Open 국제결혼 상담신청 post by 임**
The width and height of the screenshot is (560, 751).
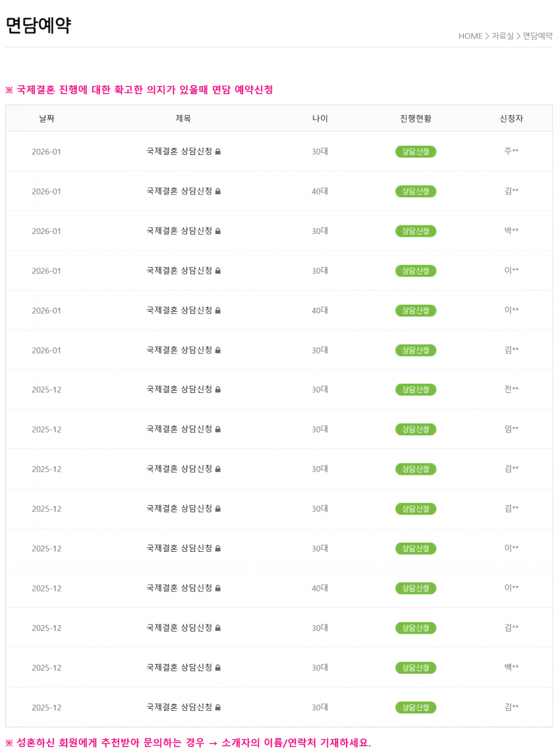(x=179, y=429)
